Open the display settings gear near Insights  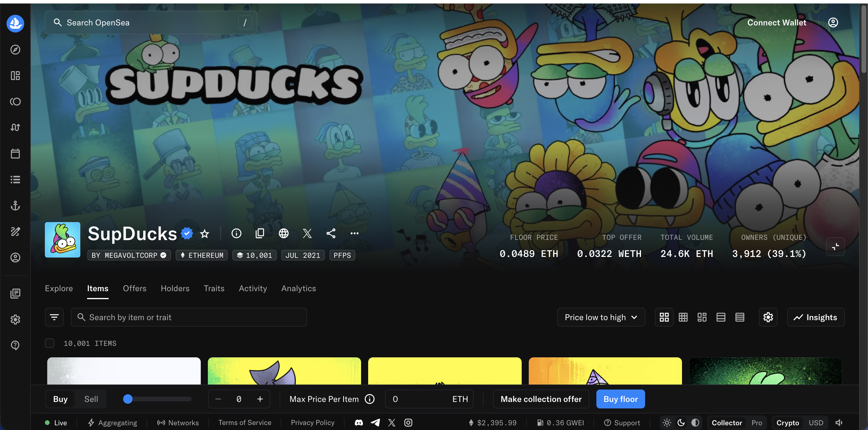point(768,317)
